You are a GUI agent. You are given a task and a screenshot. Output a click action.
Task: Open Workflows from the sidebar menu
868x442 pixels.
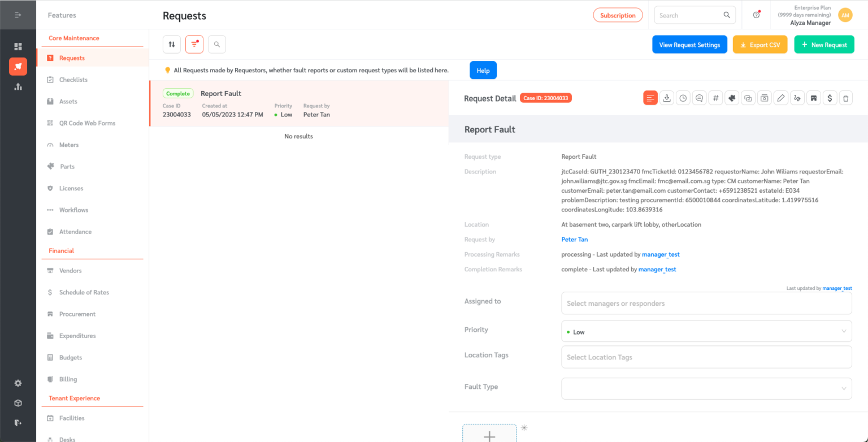72,210
